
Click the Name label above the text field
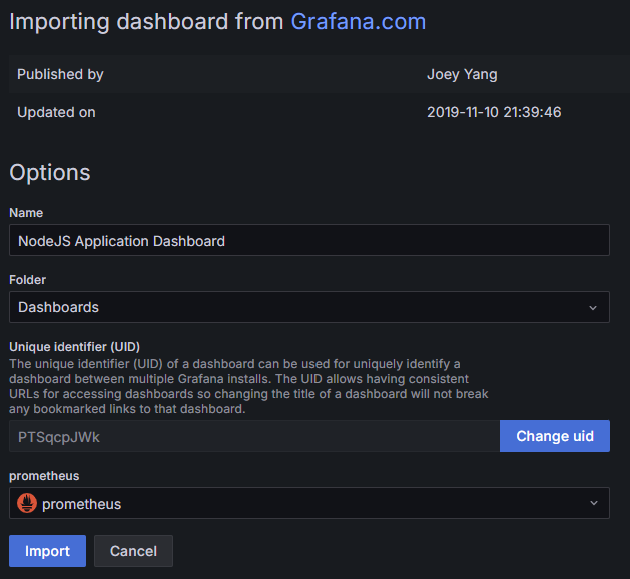(26, 213)
